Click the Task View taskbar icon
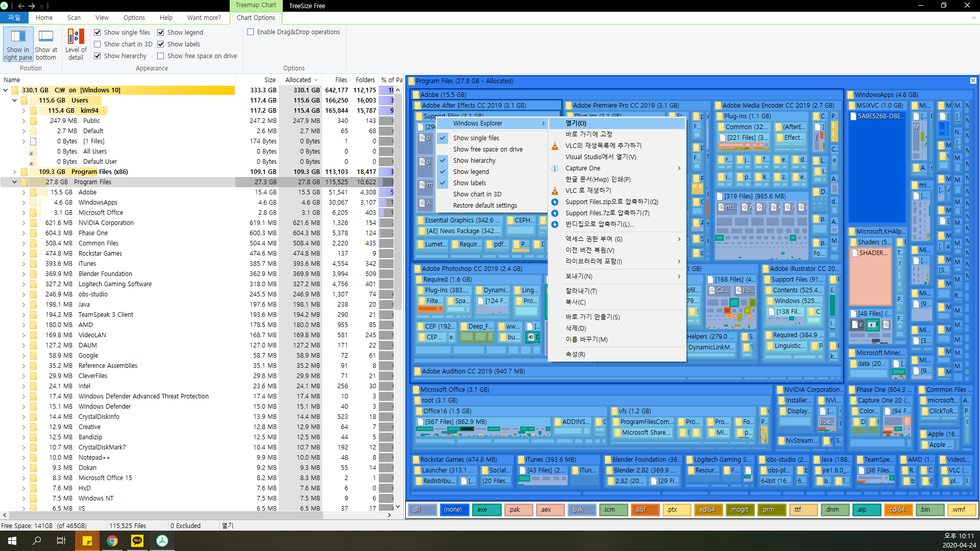Viewport: 980px width, 551px height. 61,541
